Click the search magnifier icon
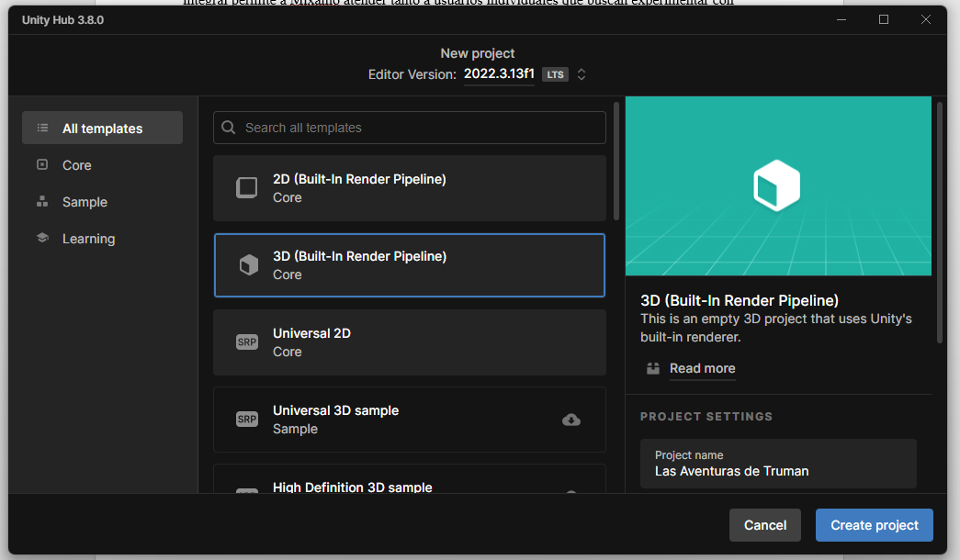960x560 pixels. pyautogui.click(x=229, y=128)
